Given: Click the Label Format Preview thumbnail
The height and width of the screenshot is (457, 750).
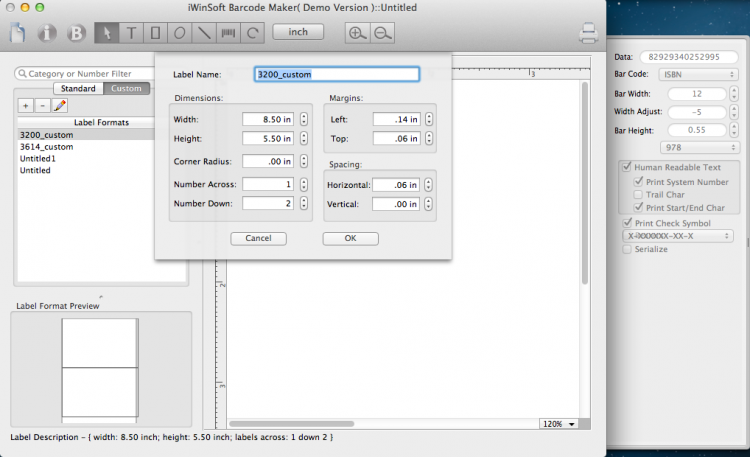Looking at the screenshot, I should [100, 370].
